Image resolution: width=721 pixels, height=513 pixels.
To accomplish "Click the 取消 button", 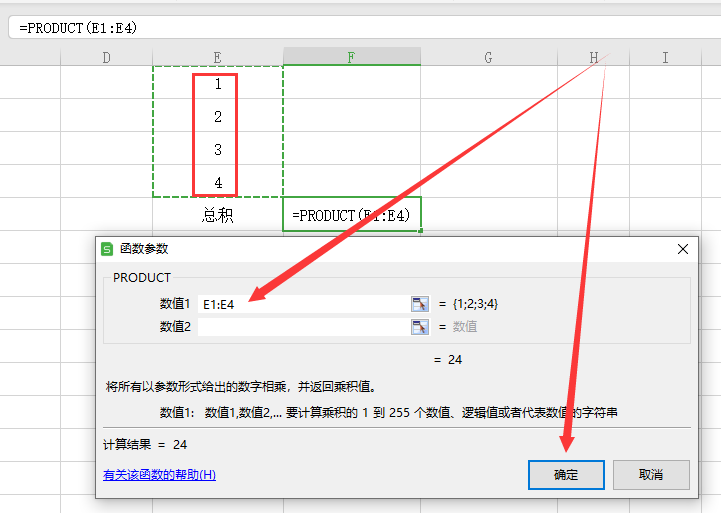I will coord(651,475).
